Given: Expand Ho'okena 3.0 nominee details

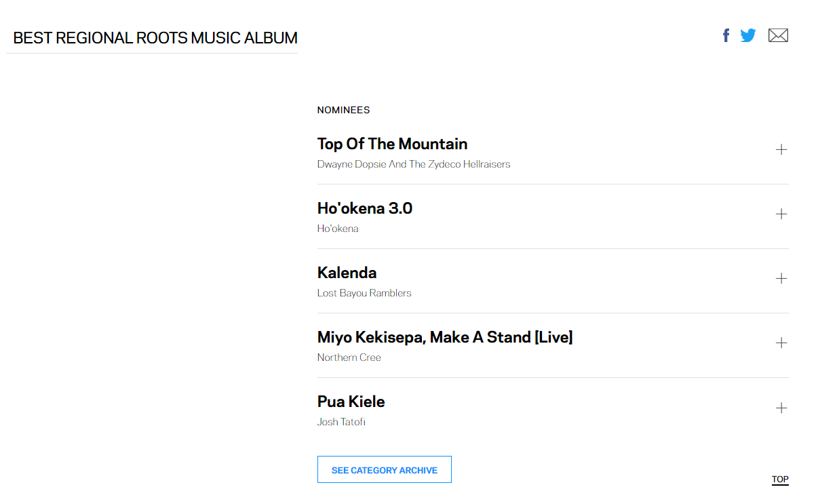Looking at the screenshot, I should pyautogui.click(x=781, y=214).
